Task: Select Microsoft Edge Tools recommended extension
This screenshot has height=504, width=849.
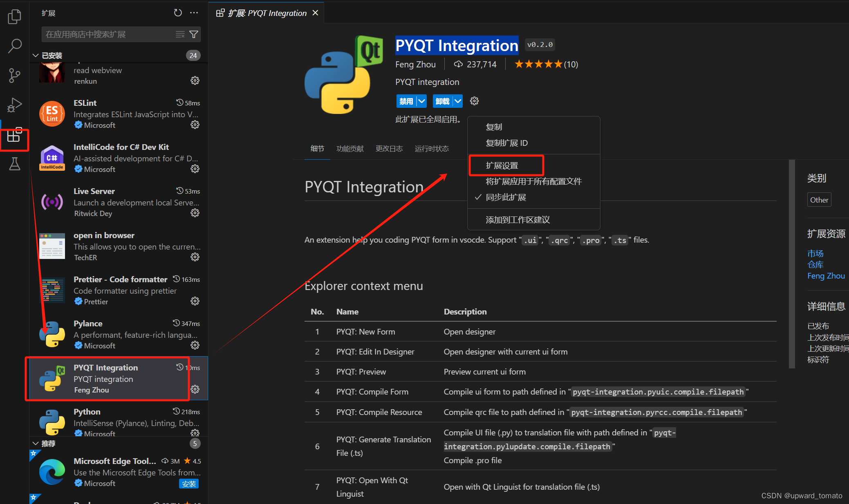Action: [x=119, y=472]
